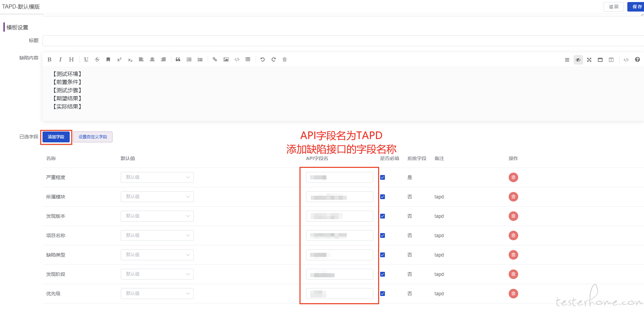644x315 pixels.
Task: Click the bookmark mark icon in toolbar
Action: [108, 59]
